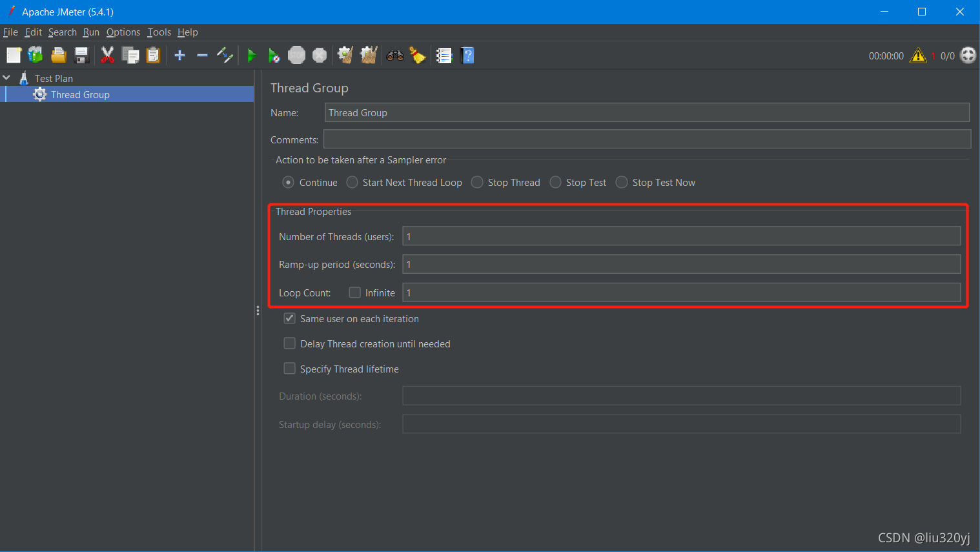Minimize the JMeter window
The height and width of the screenshot is (552, 980).
click(884, 12)
